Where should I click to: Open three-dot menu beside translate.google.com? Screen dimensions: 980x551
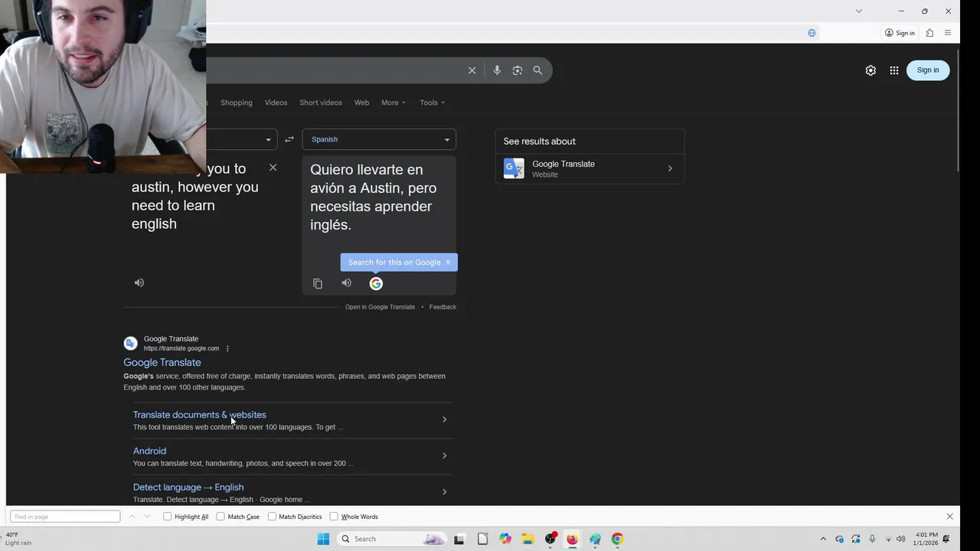[227, 348]
